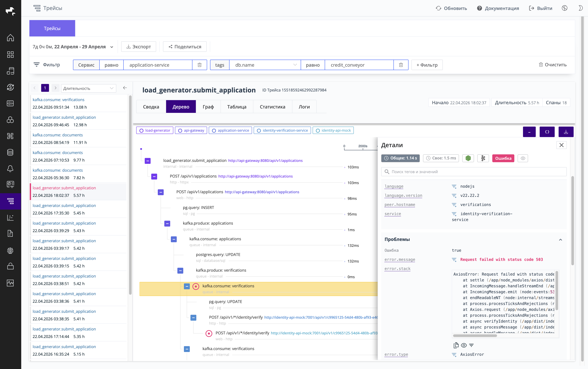This screenshot has height=369, width=588.
Task: Open the Длительность sort dropdown
Action: click(88, 88)
